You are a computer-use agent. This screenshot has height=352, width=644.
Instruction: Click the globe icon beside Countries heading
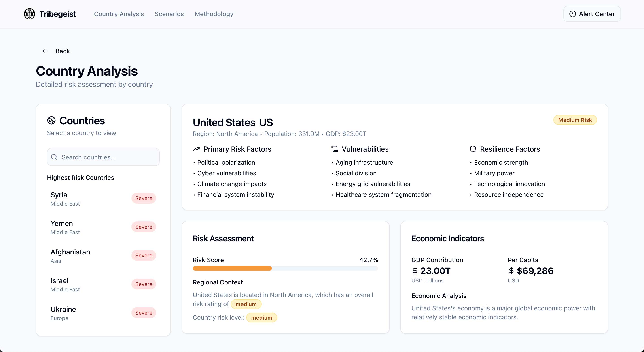tap(51, 121)
